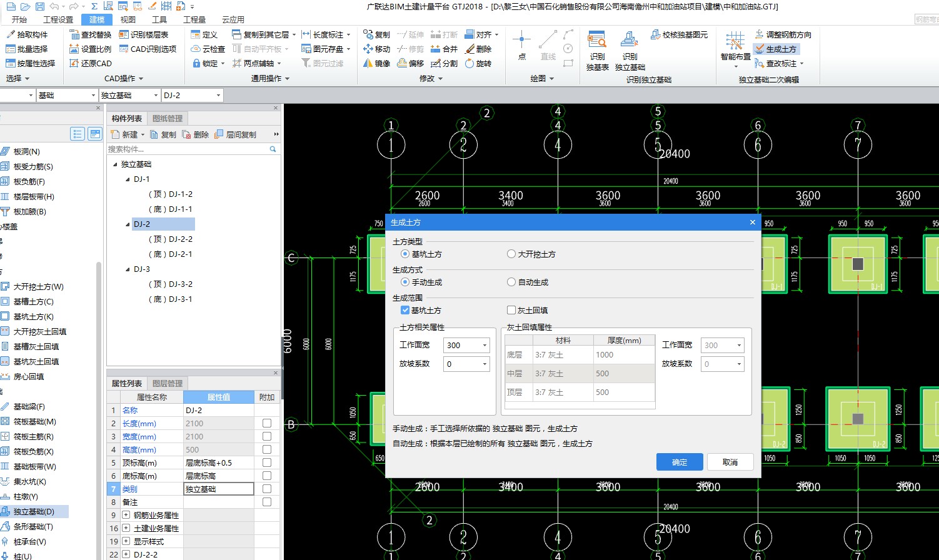The image size is (939, 560).
Task: Select the 移动 move tool
Action: tap(376, 49)
